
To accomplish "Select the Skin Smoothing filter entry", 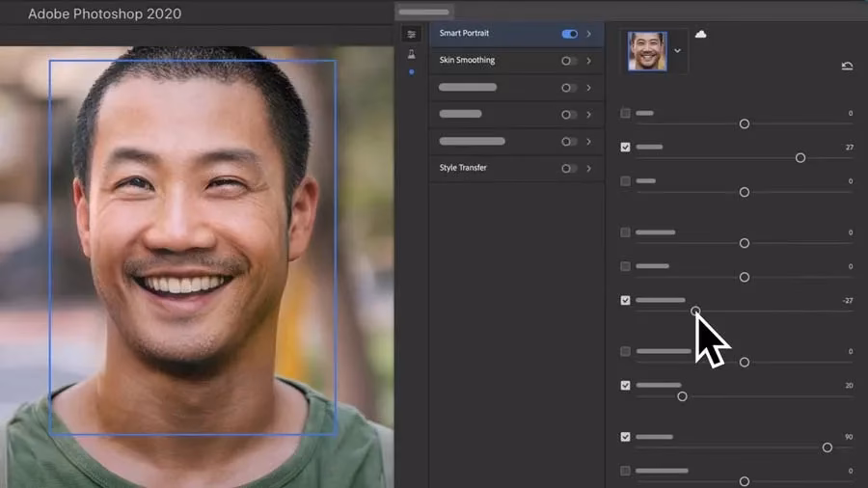I will pyautogui.click(x=468, y=61).
